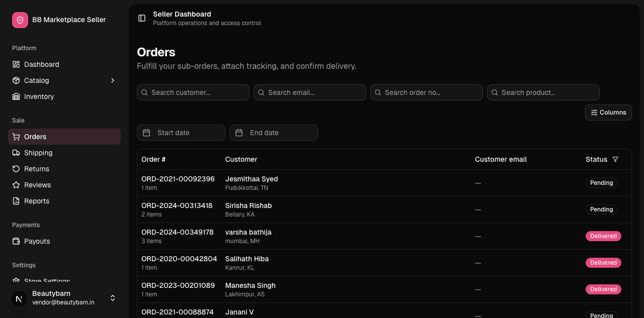Click the magnifier icon in Search email
644x318 pixels.
(261, 92)
